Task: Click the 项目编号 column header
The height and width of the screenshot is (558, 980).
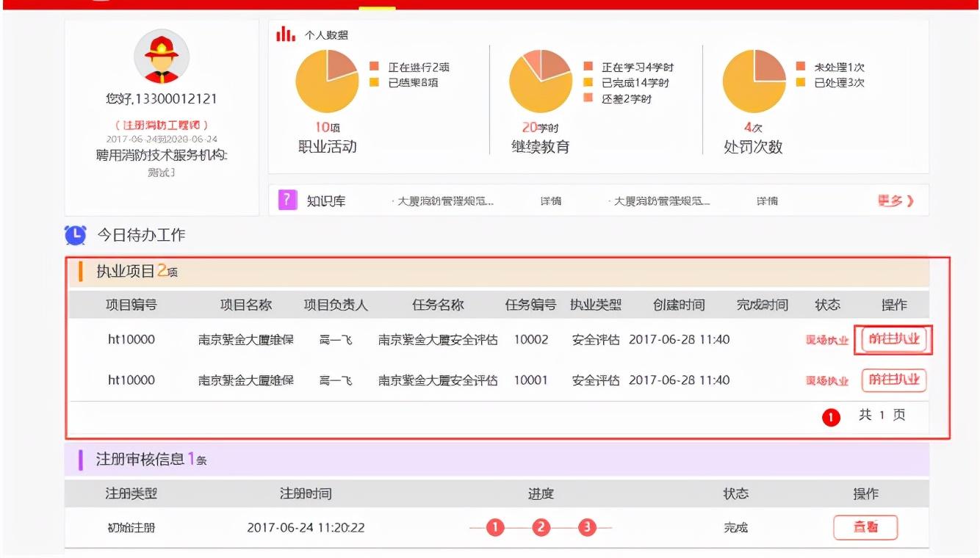Action: click(x=131, y=305)
